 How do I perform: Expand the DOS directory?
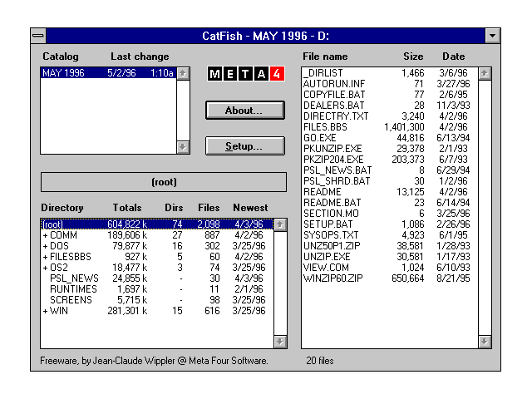click(x=45, y=246)
